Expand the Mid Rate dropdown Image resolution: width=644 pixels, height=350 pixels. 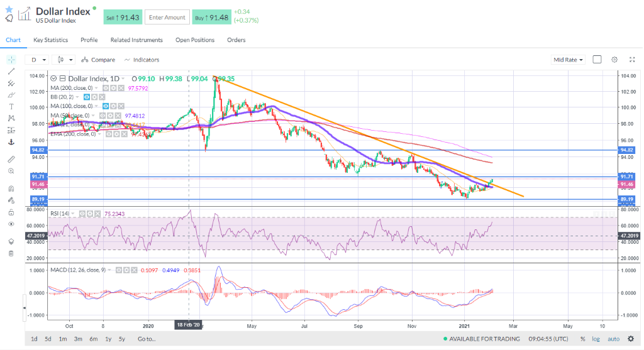[568, 60]
